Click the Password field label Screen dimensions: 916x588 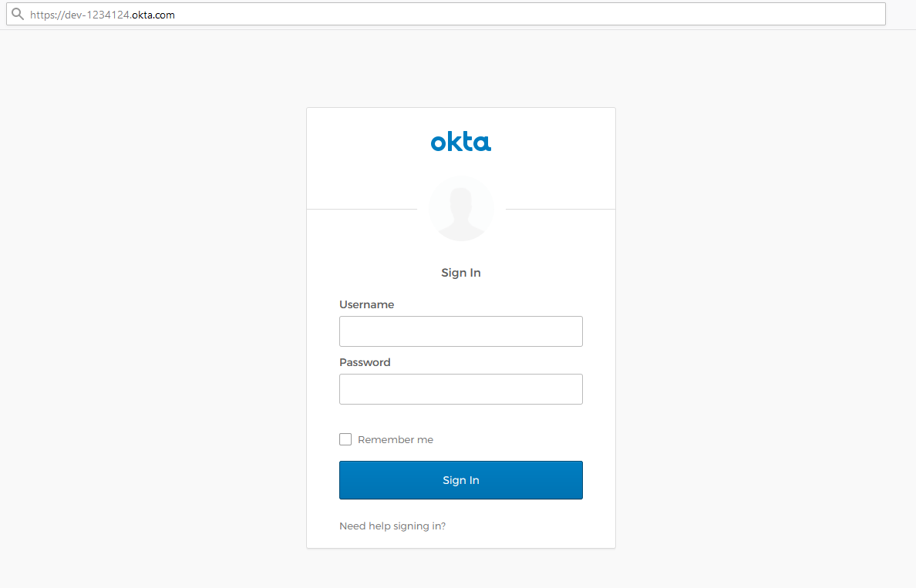click(365, 362)
